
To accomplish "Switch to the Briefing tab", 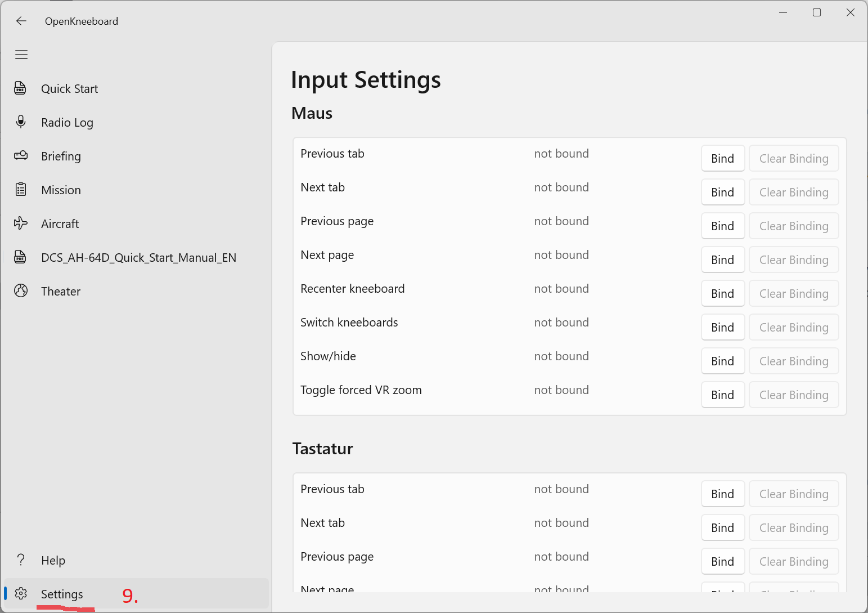I will [136, 156].
